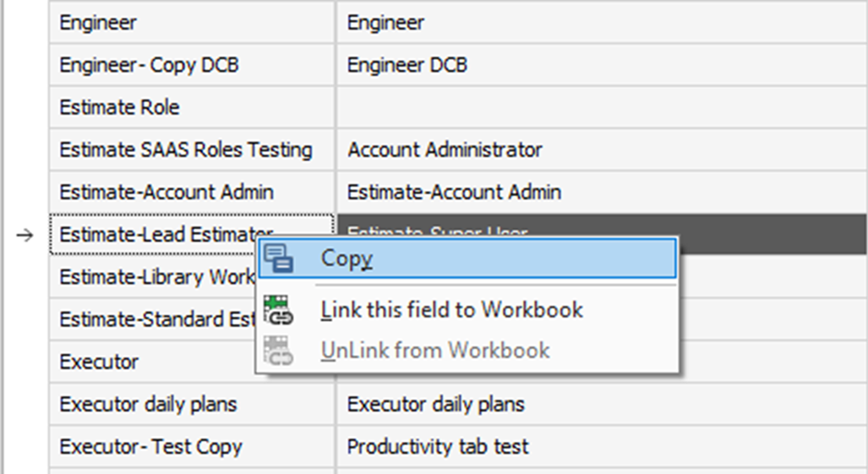
Task: Select the Executor role cell
Action: tap(99, 362)
